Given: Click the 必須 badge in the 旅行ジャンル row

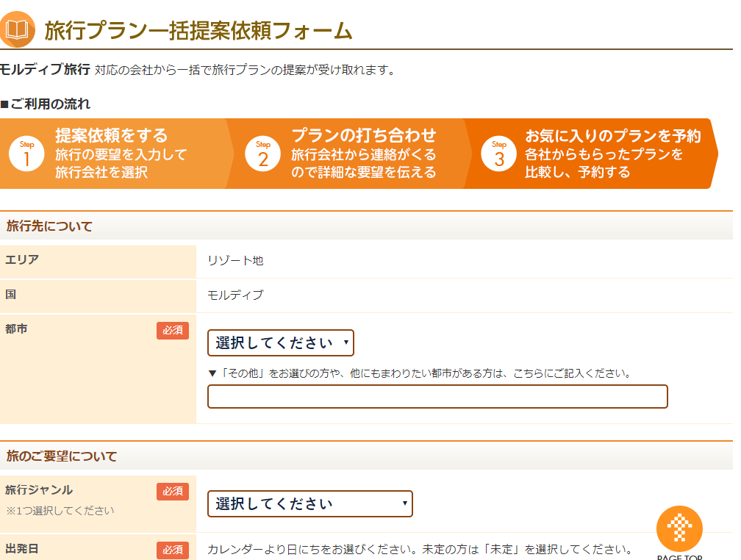Looking at the screenshot, I should point(173,491).
